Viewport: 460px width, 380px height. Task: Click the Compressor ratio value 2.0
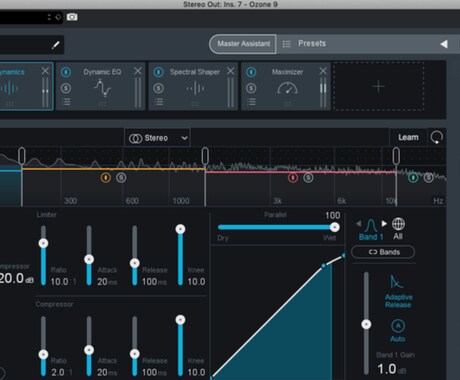point(58,372)
